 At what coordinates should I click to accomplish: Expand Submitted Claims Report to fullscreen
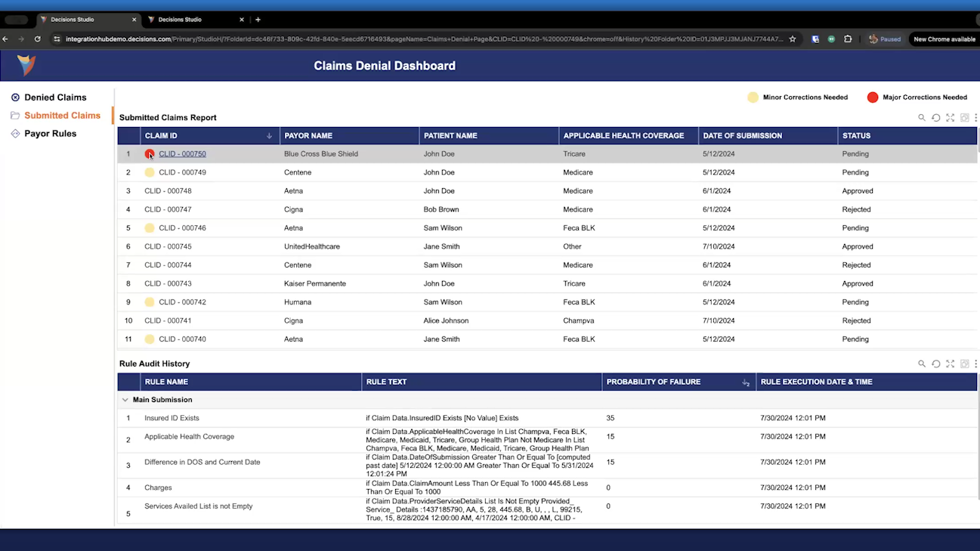950,117
